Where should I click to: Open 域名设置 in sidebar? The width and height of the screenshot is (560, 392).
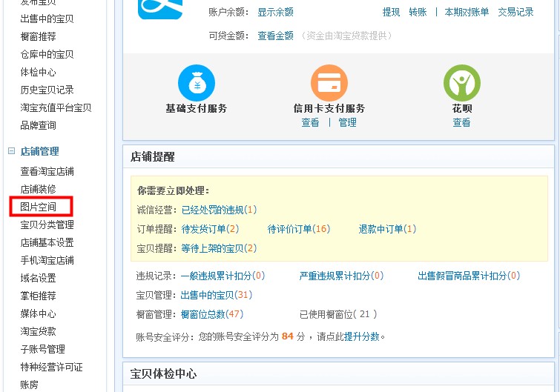pos(39,278)
